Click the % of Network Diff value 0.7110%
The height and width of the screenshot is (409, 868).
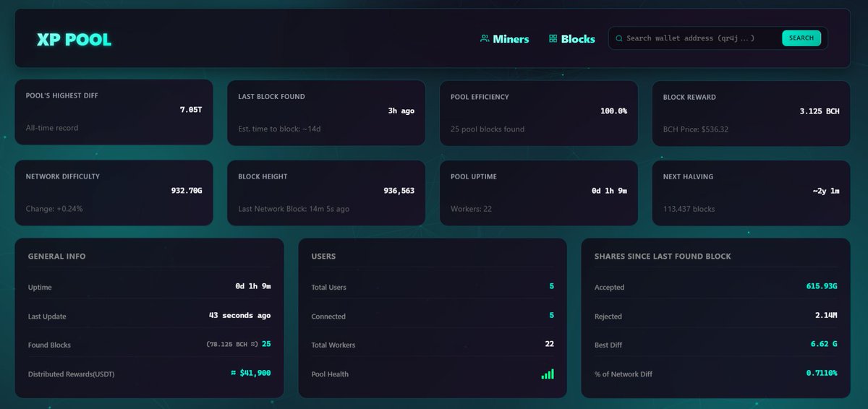[x=822, y=373]
